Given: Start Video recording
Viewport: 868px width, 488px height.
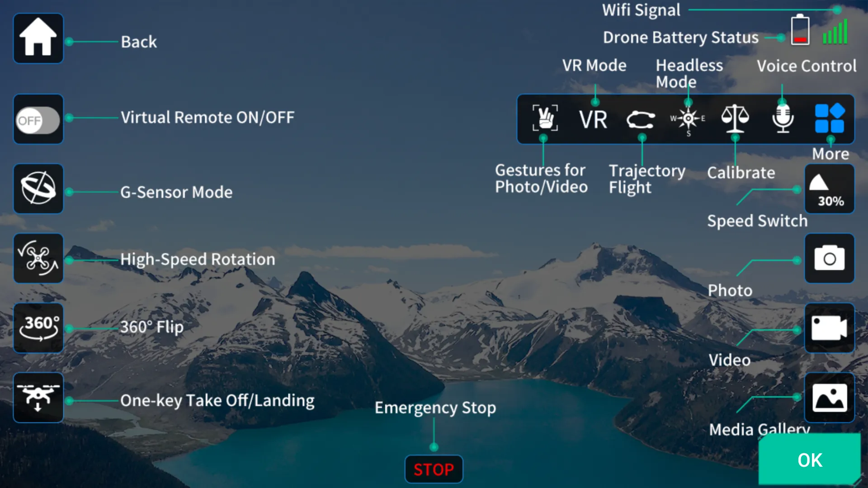Looking at the screenshot, I should [x=829, y=328].
